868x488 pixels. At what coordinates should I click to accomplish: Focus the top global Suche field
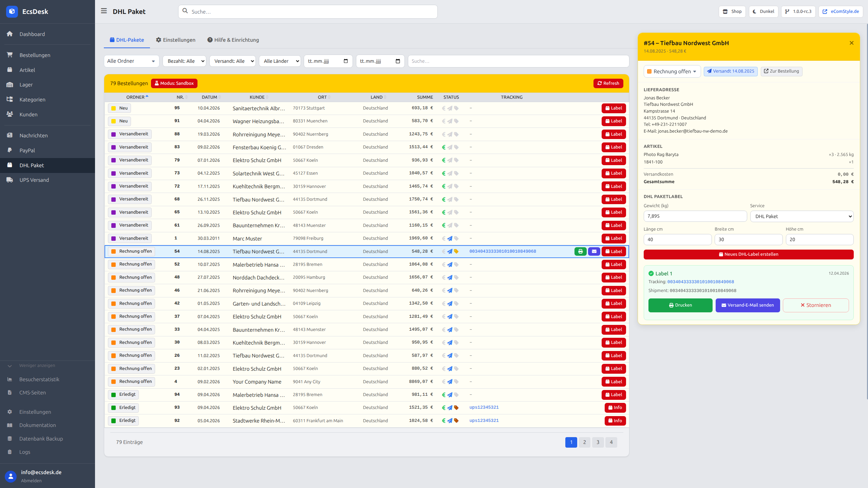[x=308, y=12]
